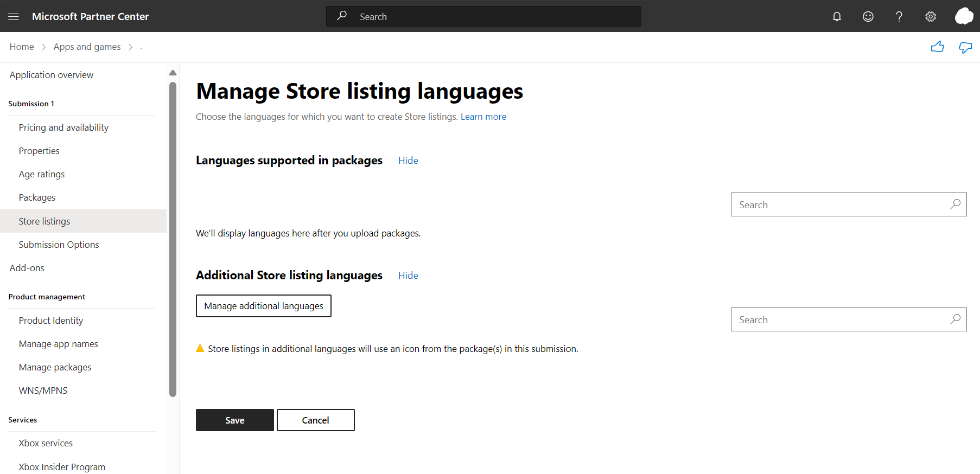This screenshot has width=980, height=474.
Task: Open the account avatar menu
Action: pyautogui.click(x=964, y=16)
